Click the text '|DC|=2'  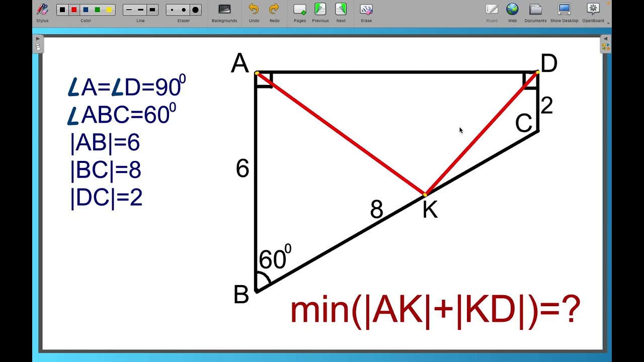[x=106, y=198]
